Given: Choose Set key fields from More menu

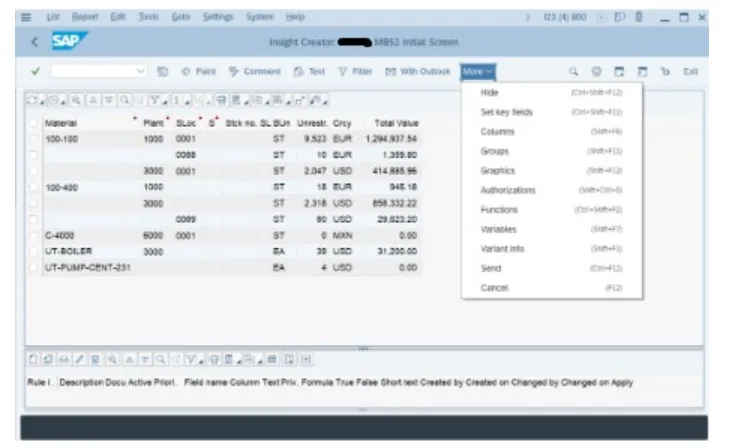Looking at the screenshot, I should click(551, 112).
